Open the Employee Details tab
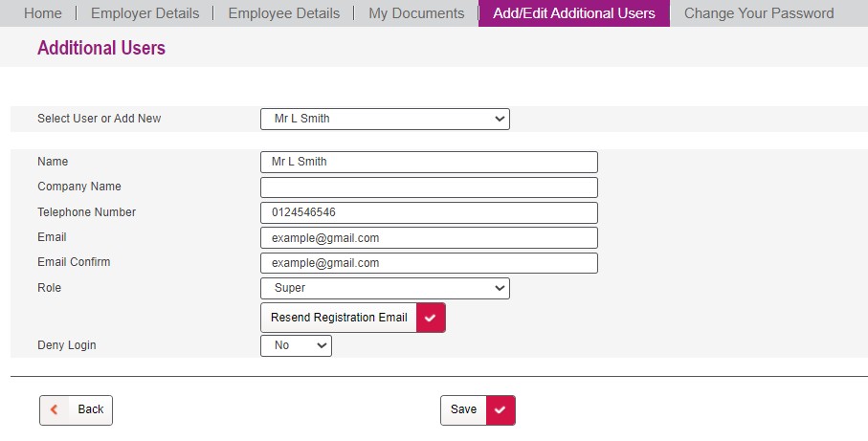The width and height of the screenshot is (868, 441). point(283,13)
